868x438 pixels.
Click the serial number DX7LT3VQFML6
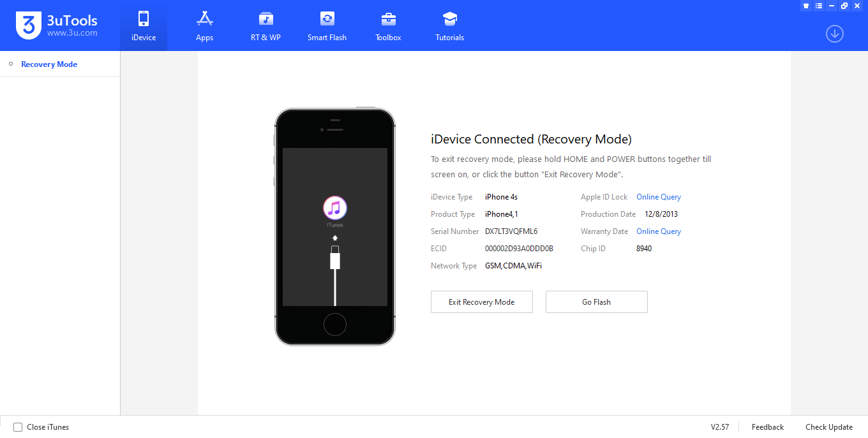coord(511,231)
